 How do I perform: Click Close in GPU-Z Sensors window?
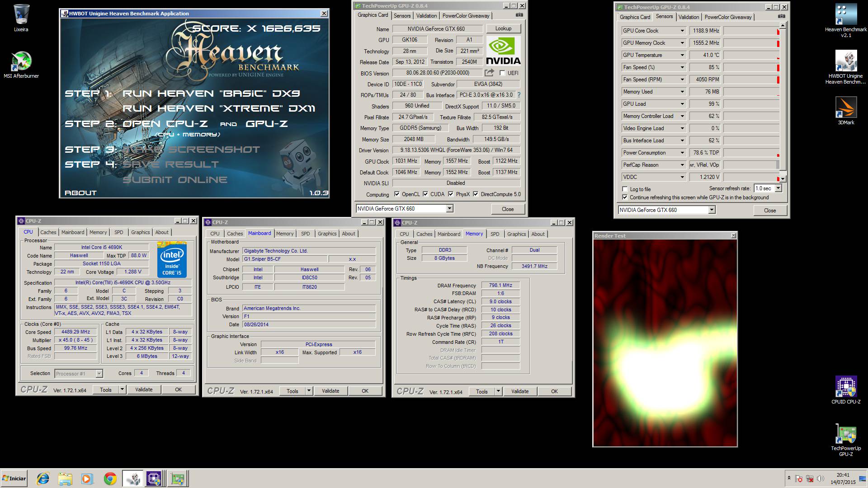click(x=770, y=211)
